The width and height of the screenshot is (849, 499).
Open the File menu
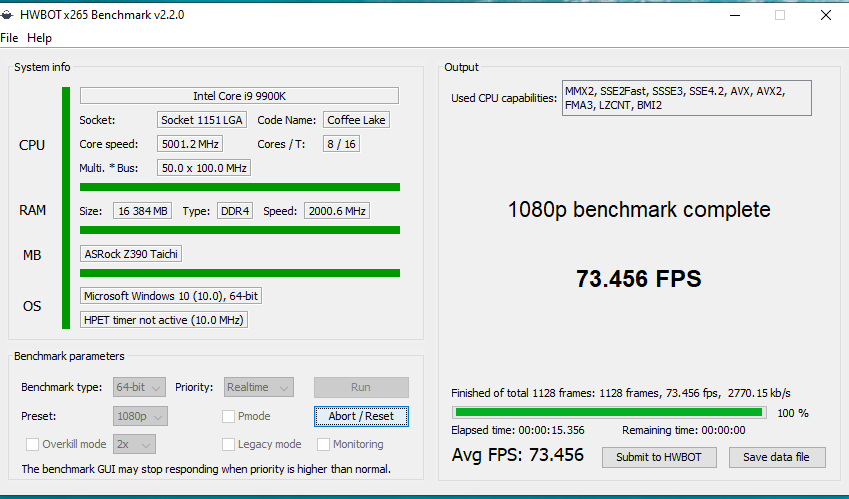(9, 38)
